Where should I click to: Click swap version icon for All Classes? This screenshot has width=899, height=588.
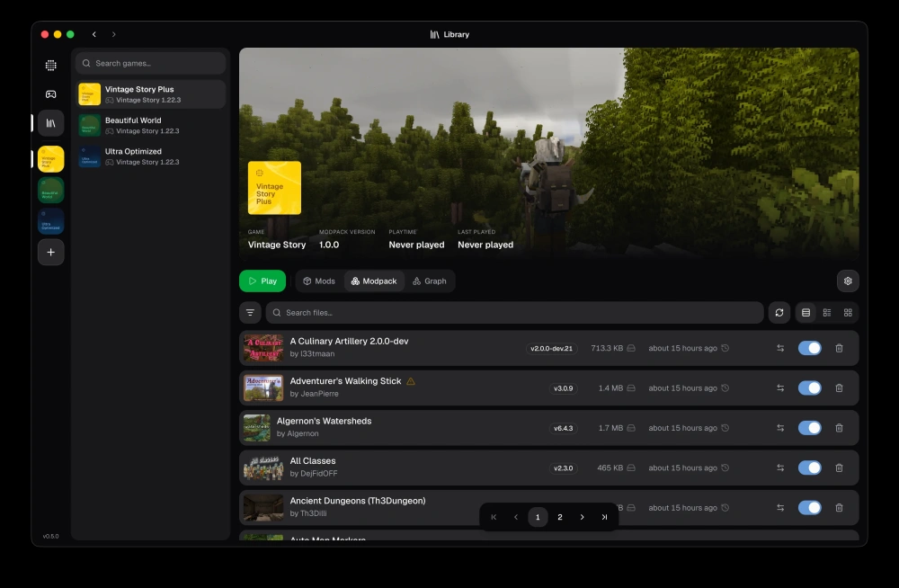coord(780,468)
